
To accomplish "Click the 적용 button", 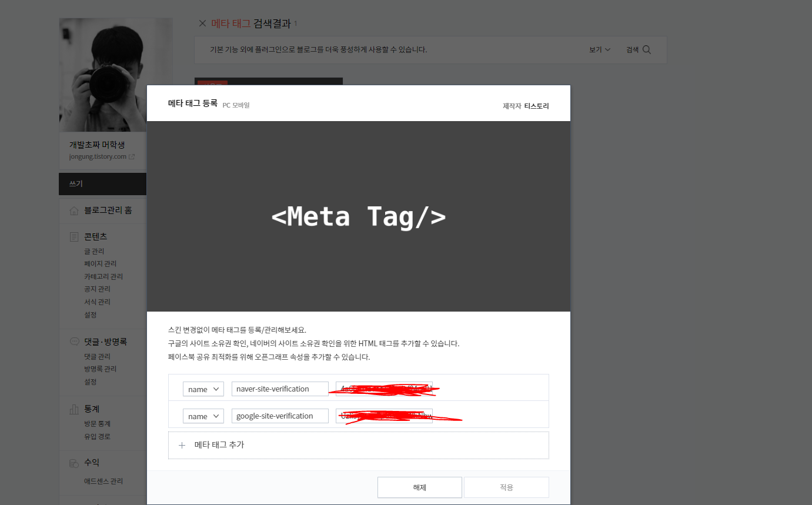I will tap(506, 487).
